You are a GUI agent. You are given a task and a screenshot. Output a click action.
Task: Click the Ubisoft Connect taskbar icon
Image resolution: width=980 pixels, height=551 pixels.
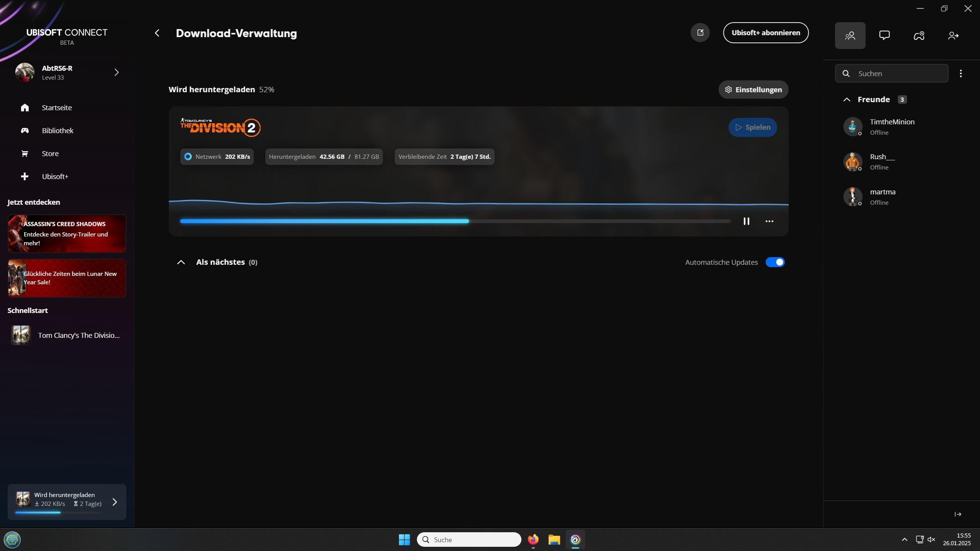click(575, 540)
